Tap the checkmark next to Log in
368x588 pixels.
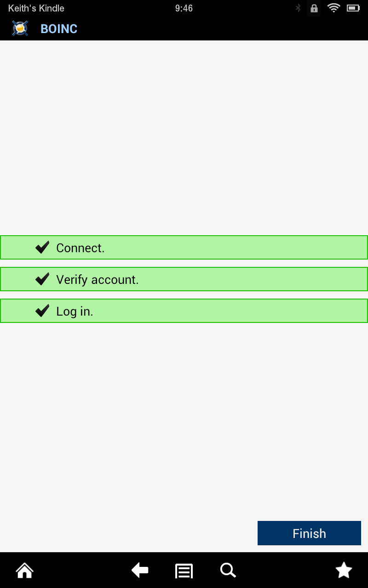(x=42, y=311)
